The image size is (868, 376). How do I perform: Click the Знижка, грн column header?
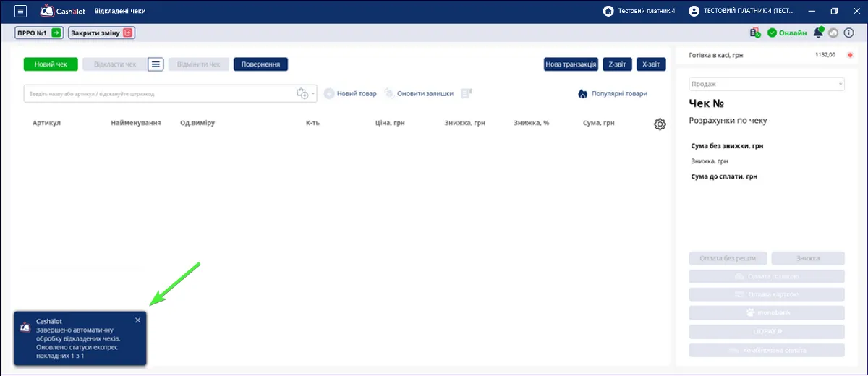click(x=465, y=123)
